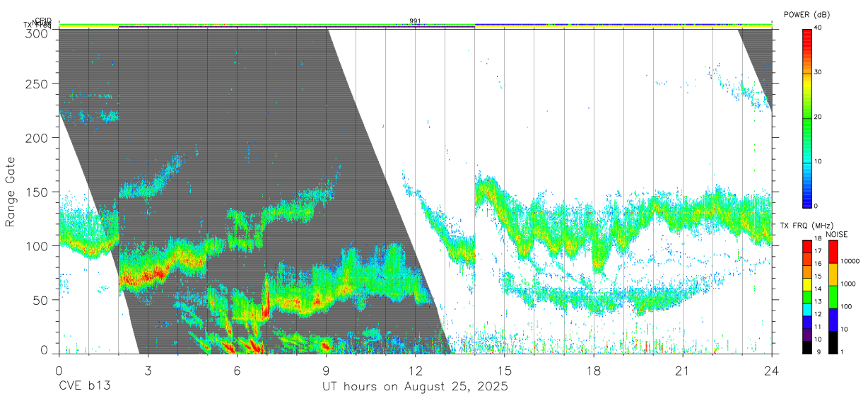Pick the black 9-10 MHz TX FRQ swatch
The image size is (868, 401).
[x=807, y=347]
